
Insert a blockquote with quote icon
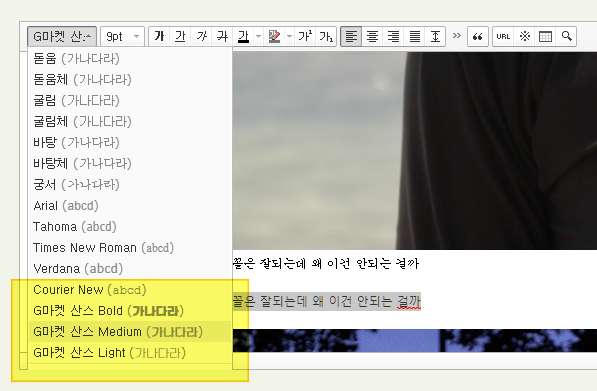tap(477, 37)
